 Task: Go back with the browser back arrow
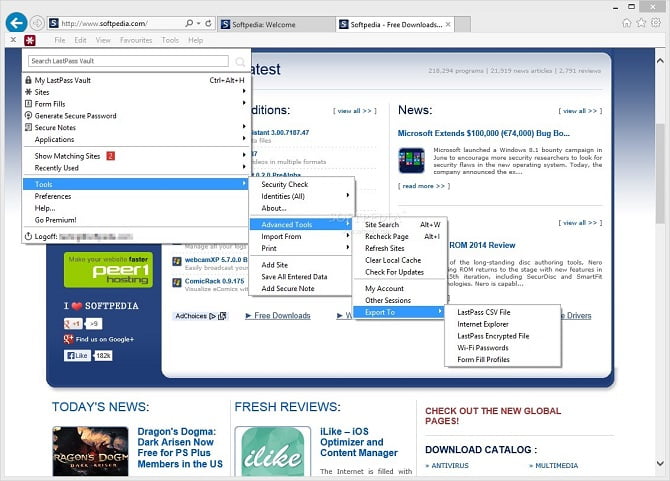coord(15,22)
